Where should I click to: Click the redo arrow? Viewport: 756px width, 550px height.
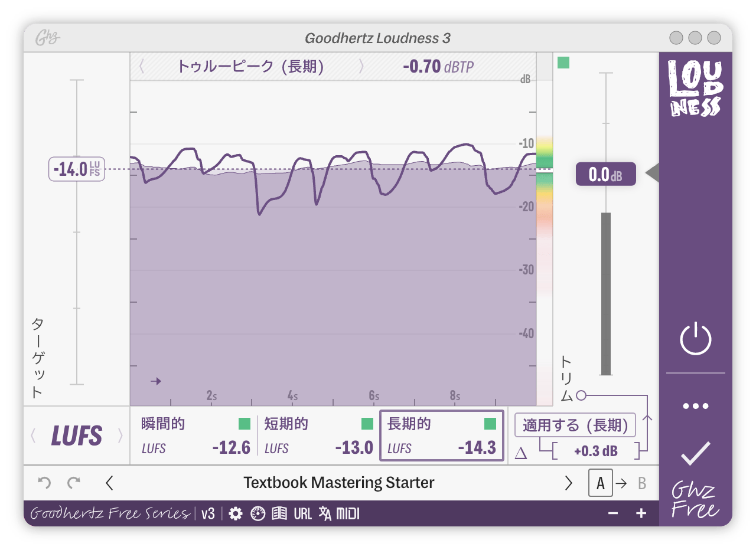tap(74, 483)
